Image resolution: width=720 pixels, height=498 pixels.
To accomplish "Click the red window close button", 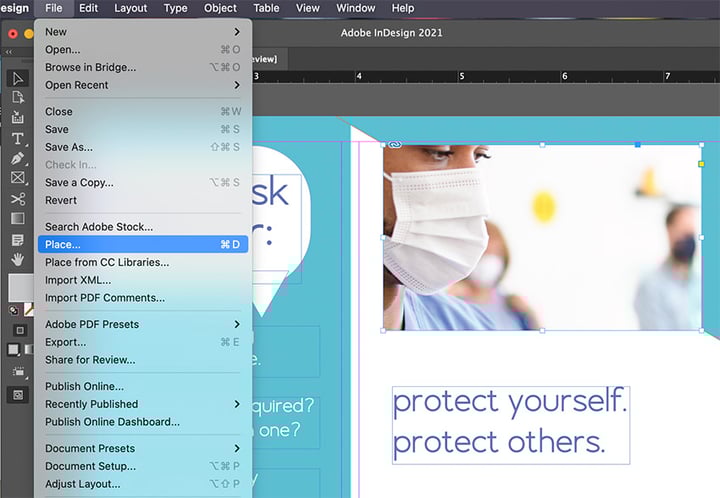I will pos(13,34).
